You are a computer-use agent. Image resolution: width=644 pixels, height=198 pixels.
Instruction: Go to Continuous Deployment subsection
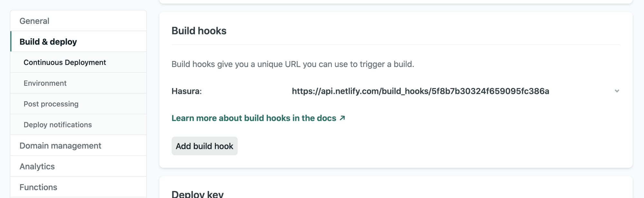pos(65,62)
